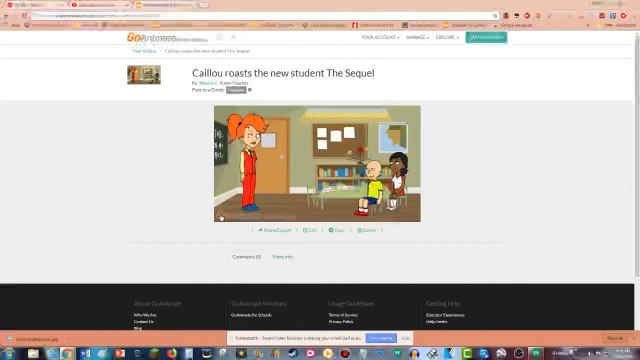The height and width of the screenshot is (360, 640).
Task: Open the headphones taskbar icon
Action: coord(415,353)
